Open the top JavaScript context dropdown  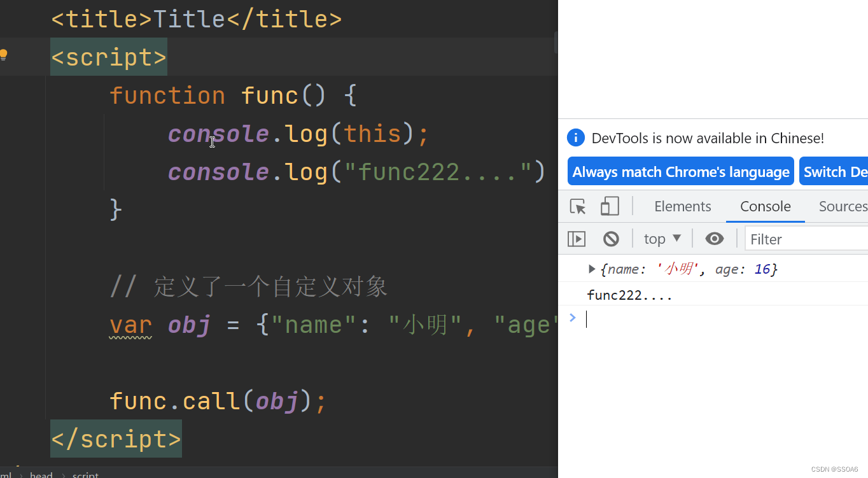662,239
